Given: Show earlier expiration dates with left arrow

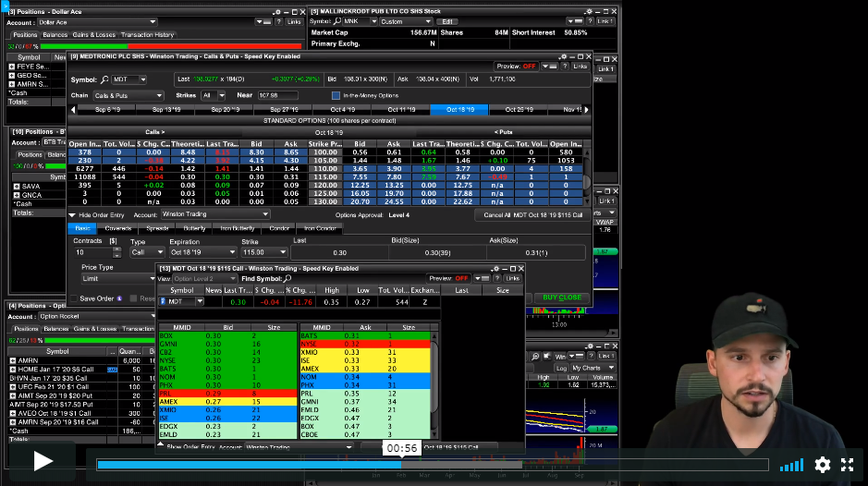Looking at the screenshot, I should tap(73, 110).
